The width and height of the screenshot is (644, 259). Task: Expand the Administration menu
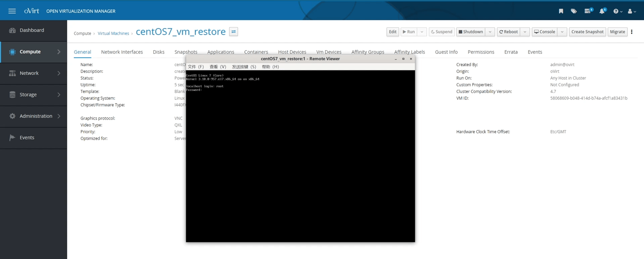point(34,116)
